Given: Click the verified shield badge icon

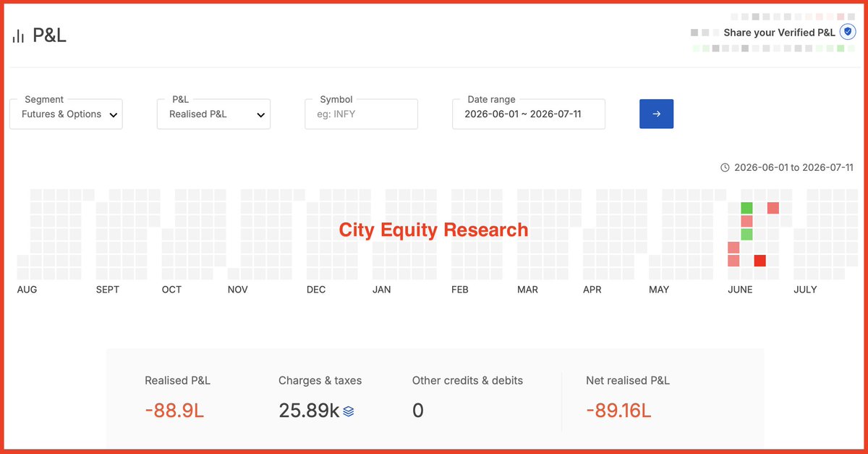Looking at the screenshot, I should [x=848, y=32].
